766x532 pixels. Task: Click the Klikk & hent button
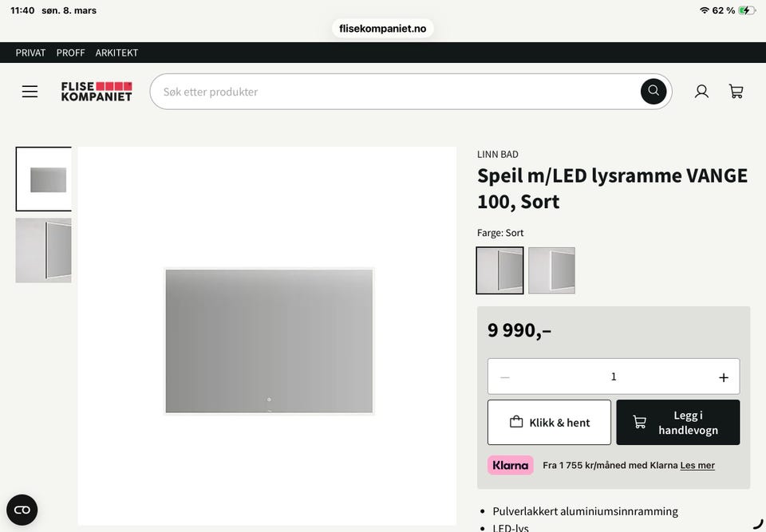[x=549, y=423]
